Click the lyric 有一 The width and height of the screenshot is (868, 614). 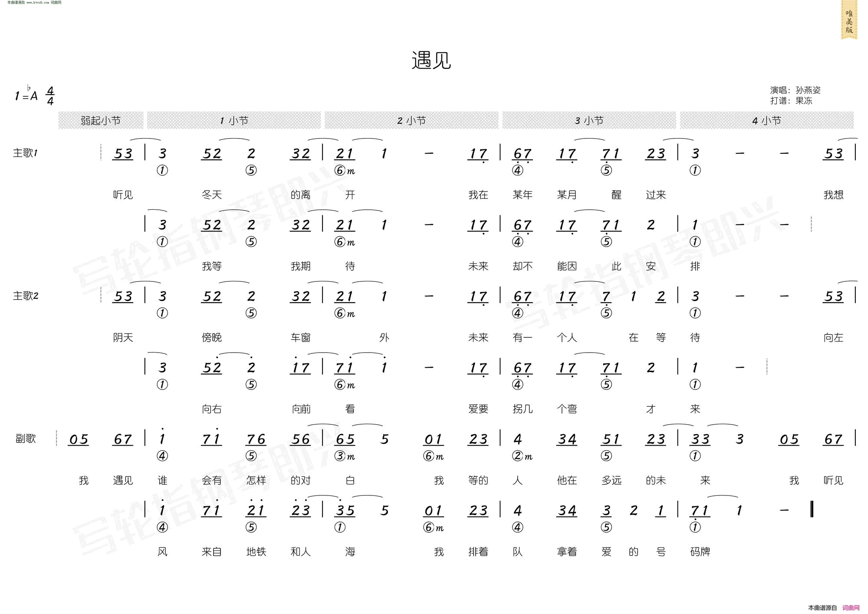(523, 337)
